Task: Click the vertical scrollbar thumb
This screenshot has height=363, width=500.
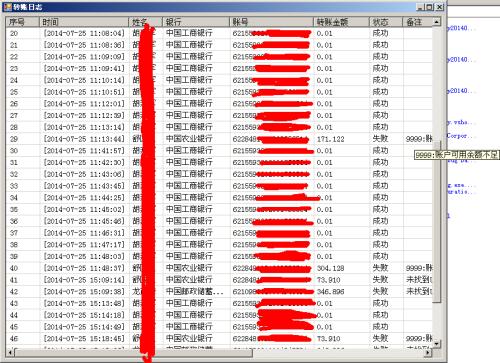Action: tap(437, 222)
